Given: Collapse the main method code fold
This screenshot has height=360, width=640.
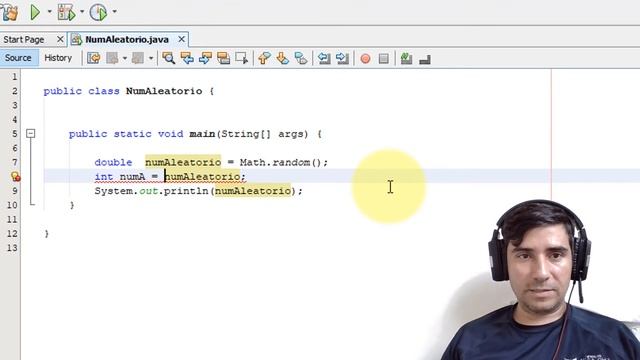Looking at the screenshot, I should [31, 133].
